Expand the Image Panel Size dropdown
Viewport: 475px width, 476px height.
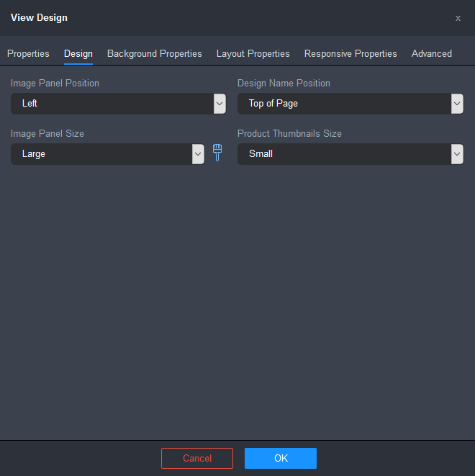coord(107,154)
